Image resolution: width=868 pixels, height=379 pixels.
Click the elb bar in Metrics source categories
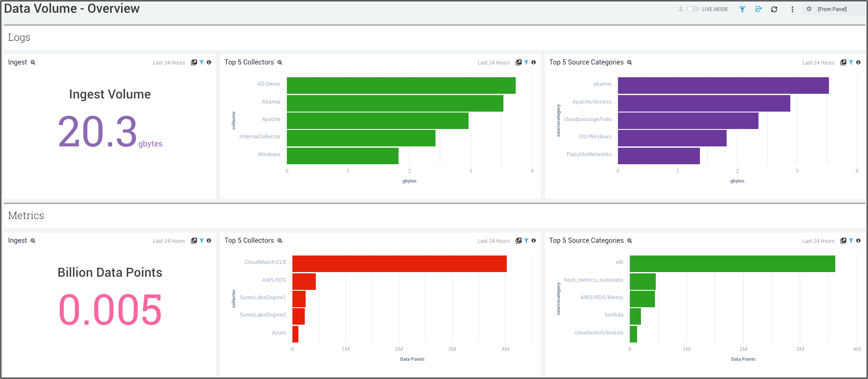[732, 264]
